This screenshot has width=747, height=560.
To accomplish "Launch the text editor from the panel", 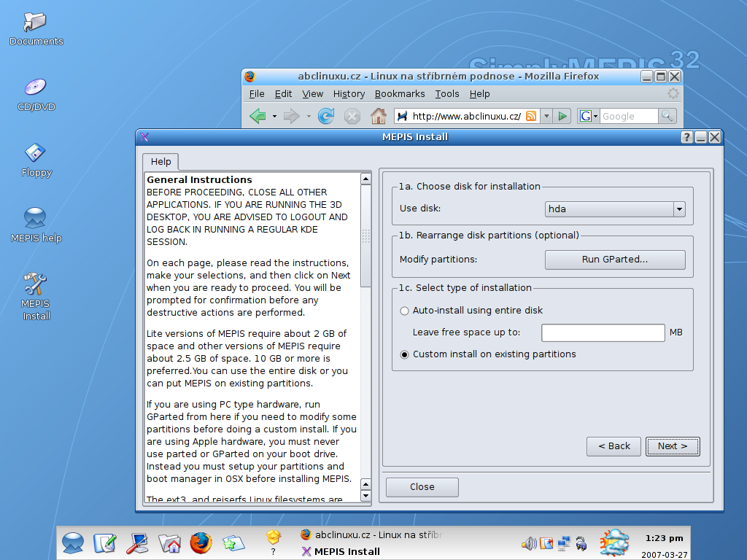I will coord(105,543).
